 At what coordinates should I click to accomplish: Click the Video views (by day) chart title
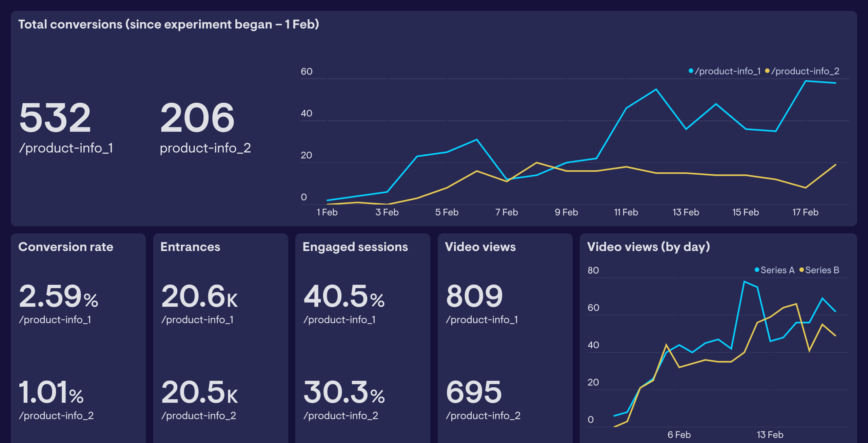click(648, 247)
